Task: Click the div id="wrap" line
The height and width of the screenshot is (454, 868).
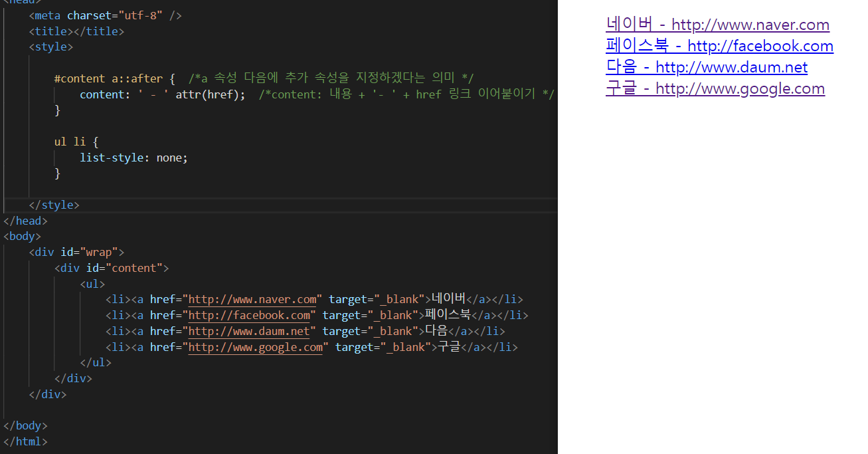Action: (x=76, y=252)
